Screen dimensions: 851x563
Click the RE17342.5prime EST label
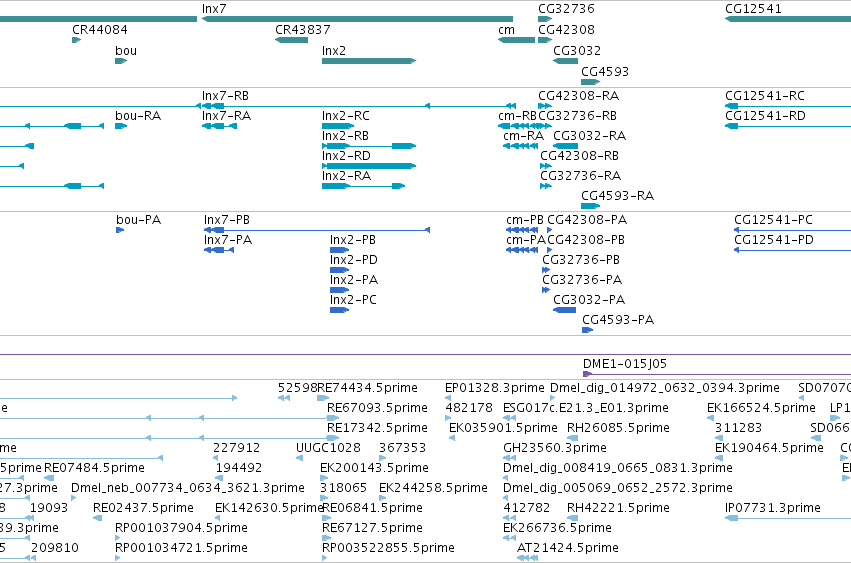[377, 428]
